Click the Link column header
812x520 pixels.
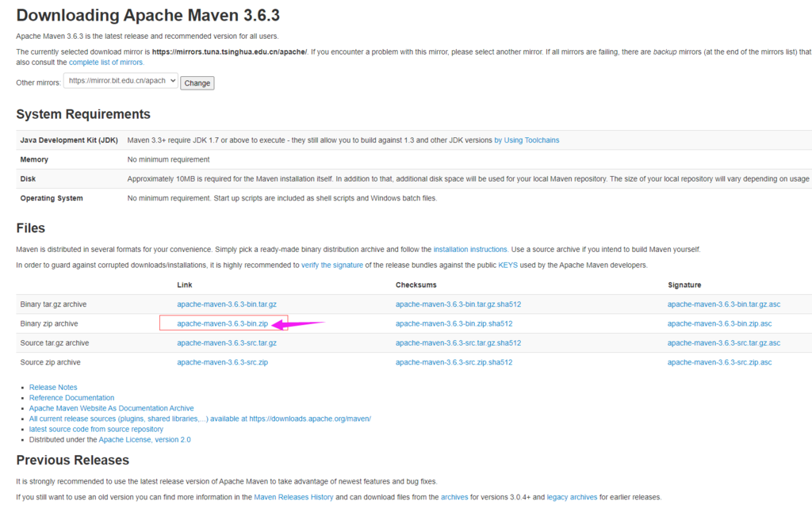184,285
